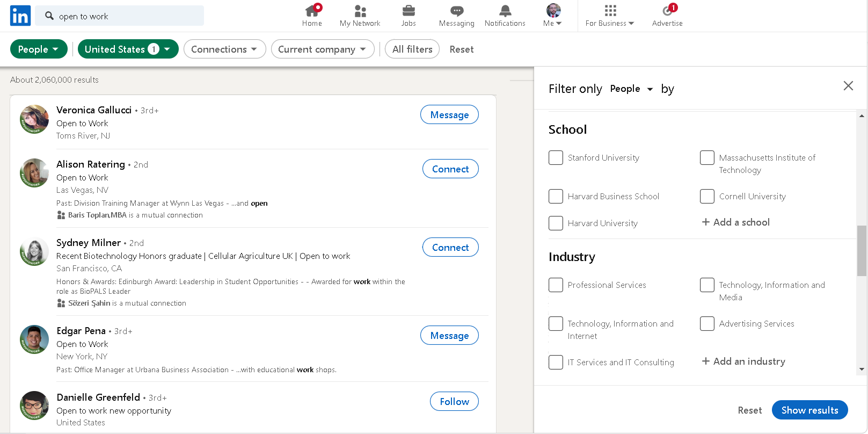The image size is (868, 434).
Task: Open Notifications bell icon
Action: 505,11
